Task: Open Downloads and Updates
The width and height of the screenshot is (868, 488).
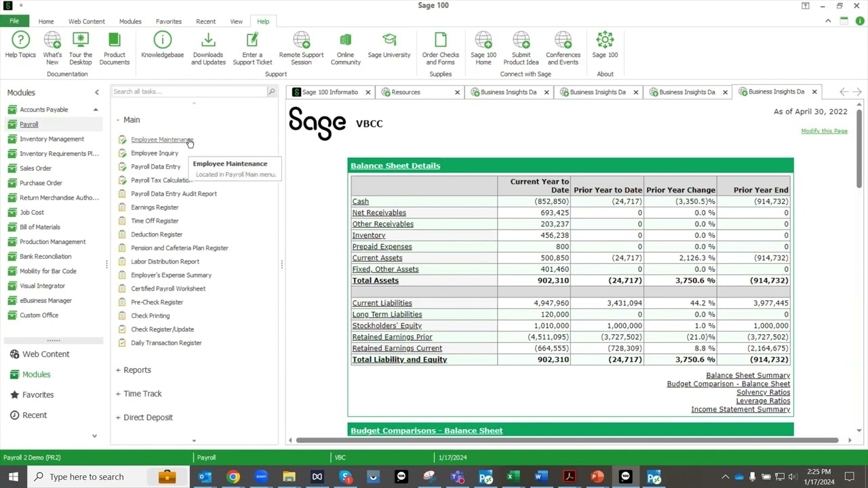Action: [x=208, y=48]
